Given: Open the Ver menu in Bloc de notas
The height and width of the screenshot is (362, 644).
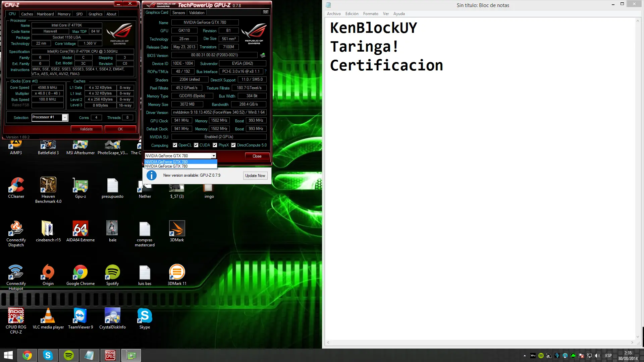Looking at the screenshot, I should 386,14.
